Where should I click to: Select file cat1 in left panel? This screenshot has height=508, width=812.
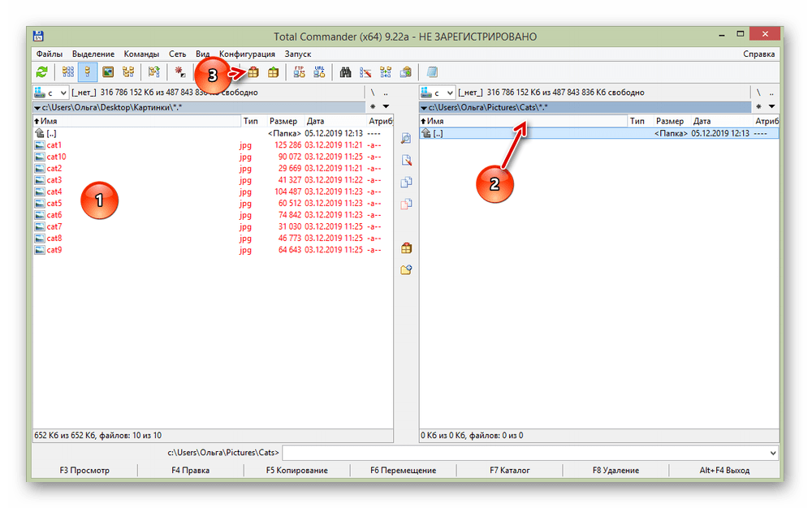pyautogui.click(x=54, y=145)
